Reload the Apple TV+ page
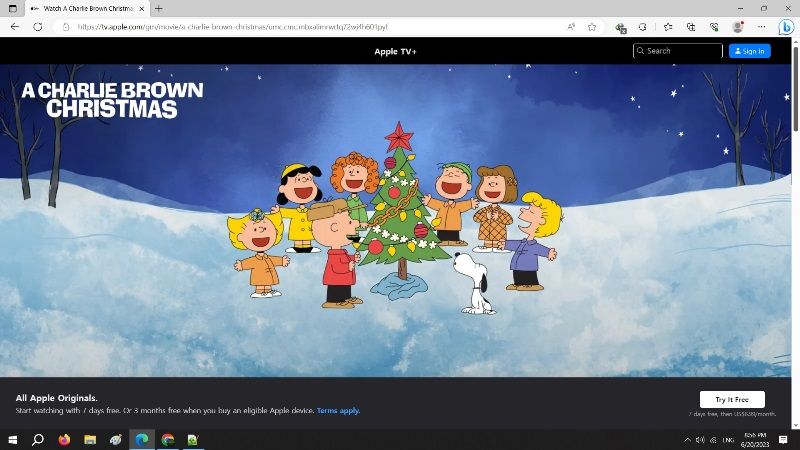This screenshot has height=450, width=800. (x=38, y=27)
